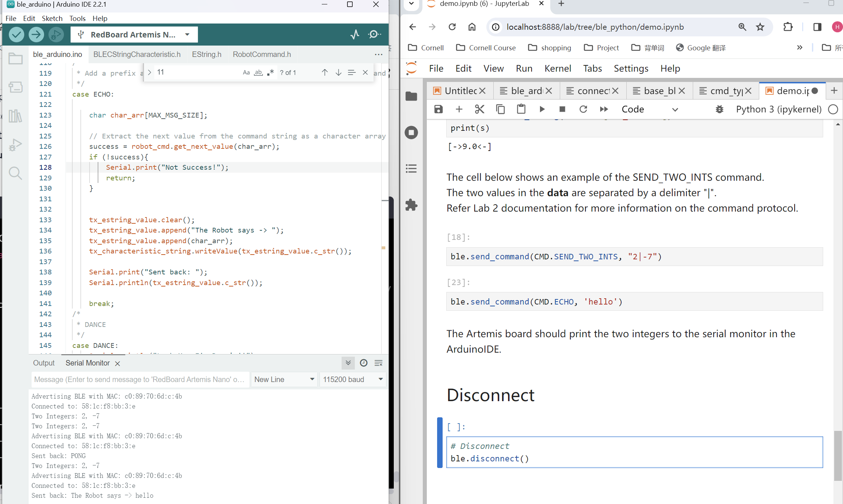This screenshot has width=843, height=504.
Task: Enable the notebook debugger bug icon
Action: coord(720,109)
